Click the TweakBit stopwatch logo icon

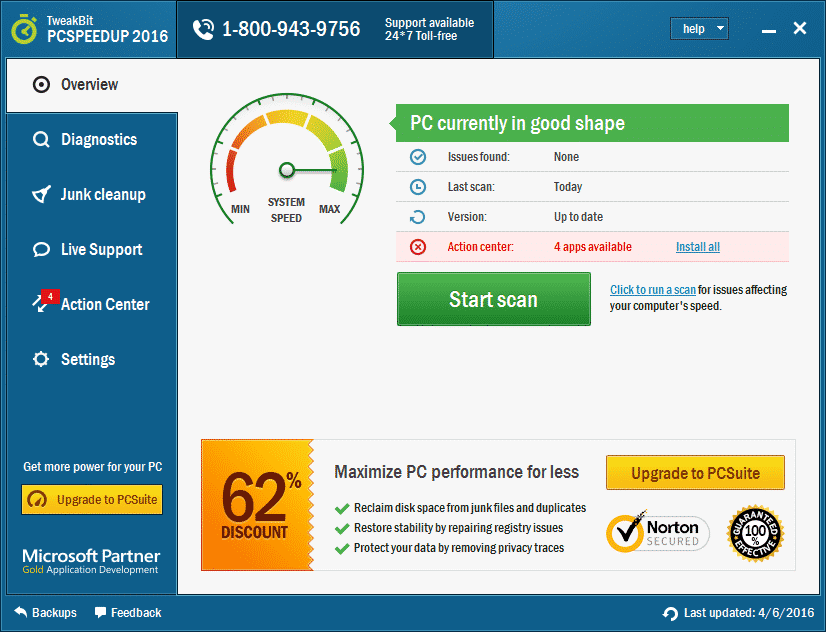point(24,29)
